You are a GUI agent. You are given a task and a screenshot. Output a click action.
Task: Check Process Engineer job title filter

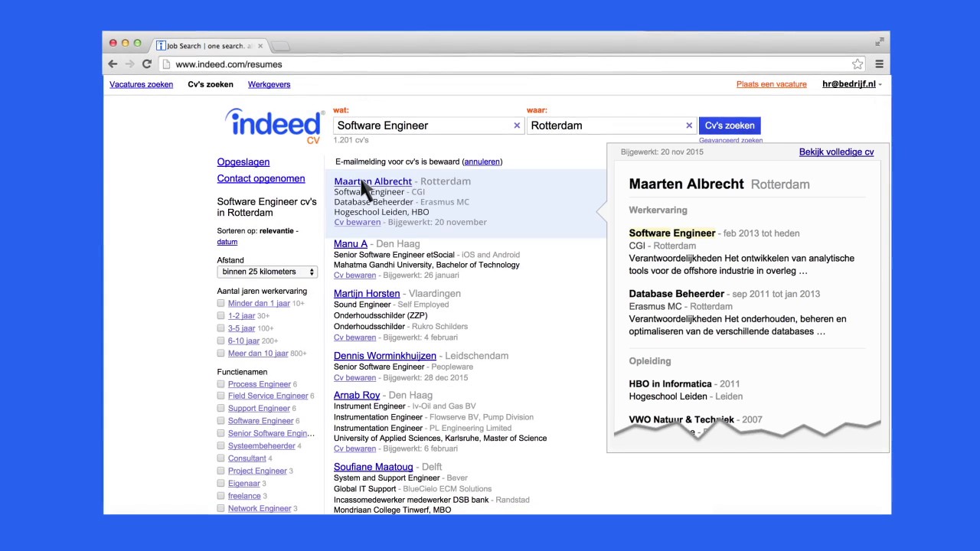pyautogui.click(x=220, y=383)
